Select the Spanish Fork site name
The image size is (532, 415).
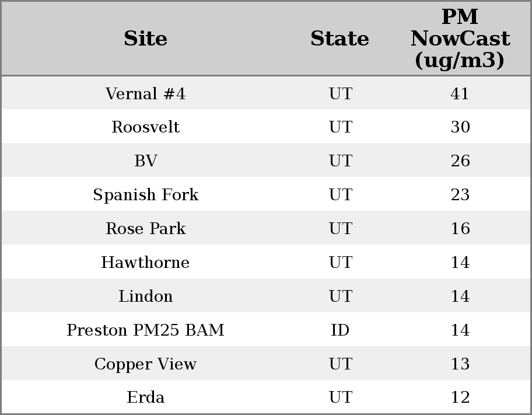(x=145, y=195)
